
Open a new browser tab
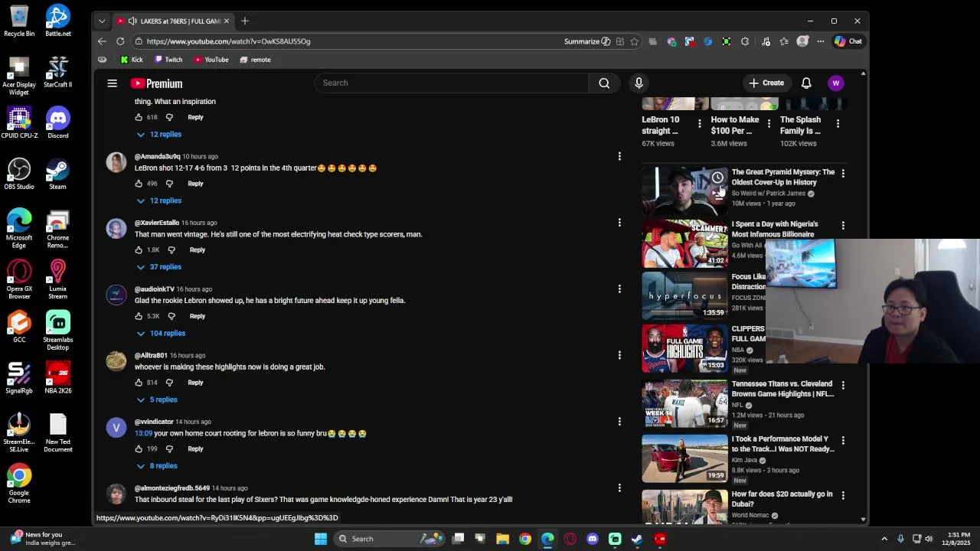245,21
